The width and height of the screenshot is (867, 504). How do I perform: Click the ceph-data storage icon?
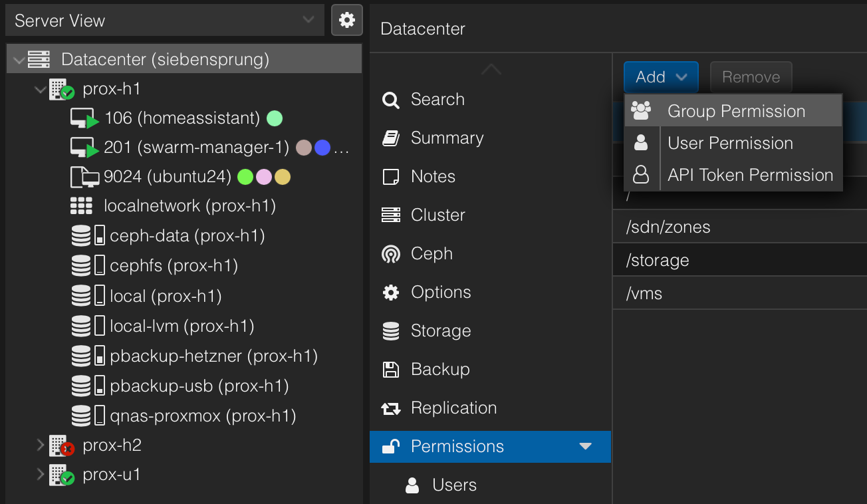point(88,236)
